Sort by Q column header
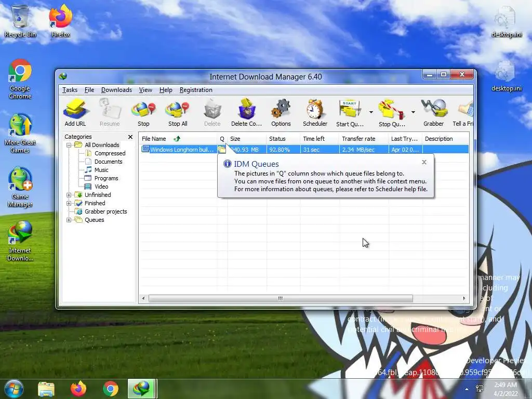 [222, 139]
